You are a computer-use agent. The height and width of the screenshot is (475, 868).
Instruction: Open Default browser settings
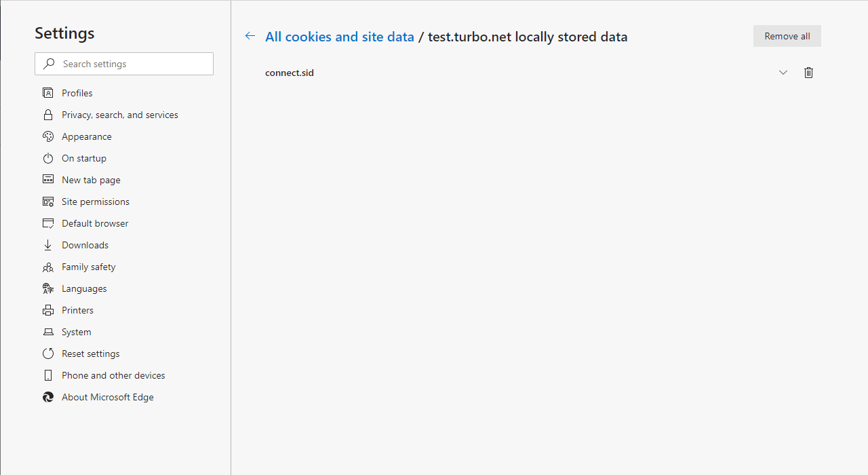tap(95, 223)
